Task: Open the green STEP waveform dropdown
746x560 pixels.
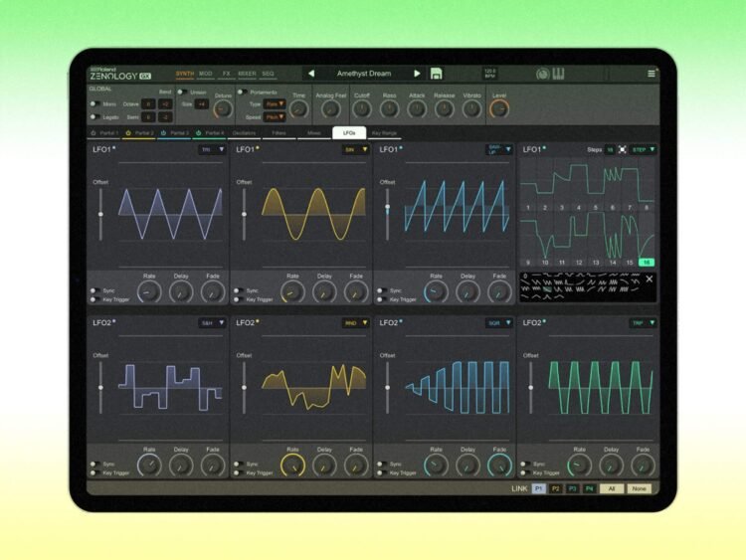Action: 644,149
